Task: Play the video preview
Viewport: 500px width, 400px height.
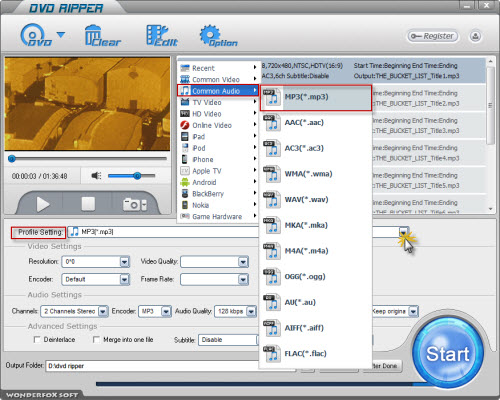Action: click(43, 204)
